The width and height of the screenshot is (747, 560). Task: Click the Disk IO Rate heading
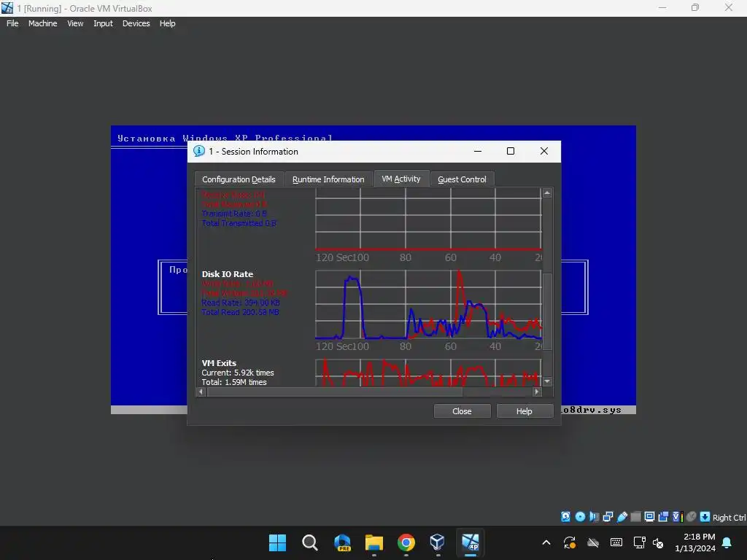228,274
